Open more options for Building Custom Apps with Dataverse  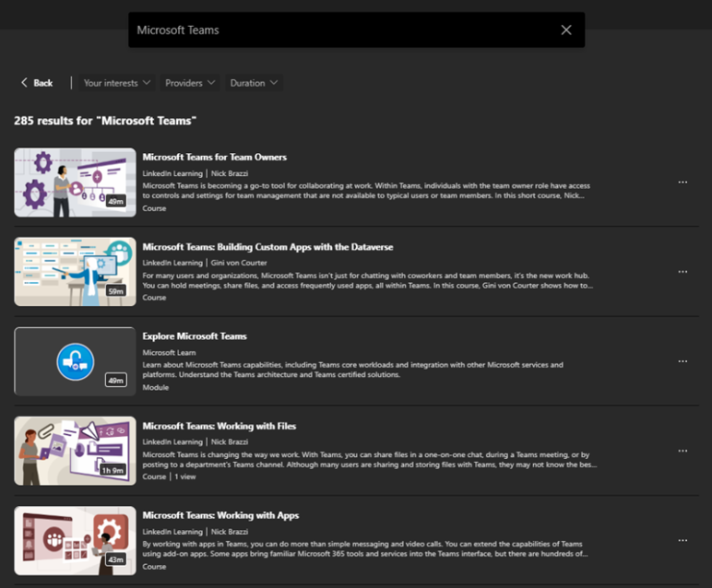click(x=682, y=272)
